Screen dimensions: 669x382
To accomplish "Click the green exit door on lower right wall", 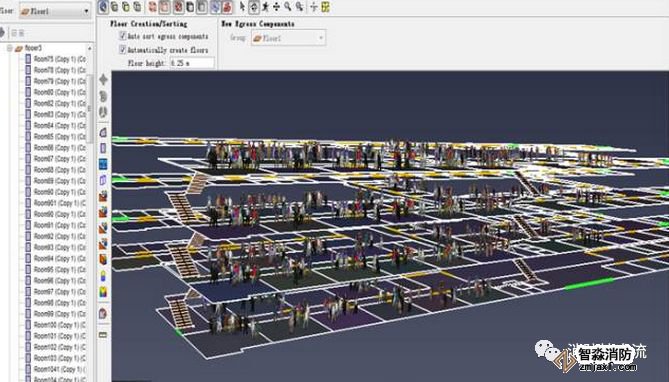I will tap(589, 284).
